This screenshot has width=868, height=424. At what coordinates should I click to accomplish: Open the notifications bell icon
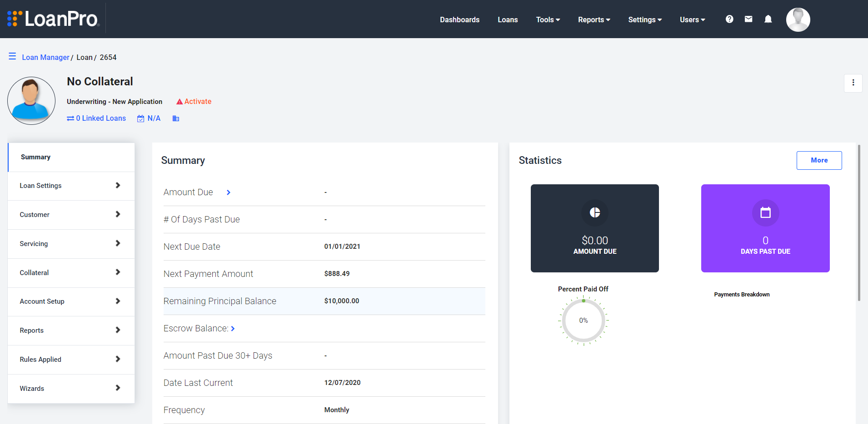(768, 19)
